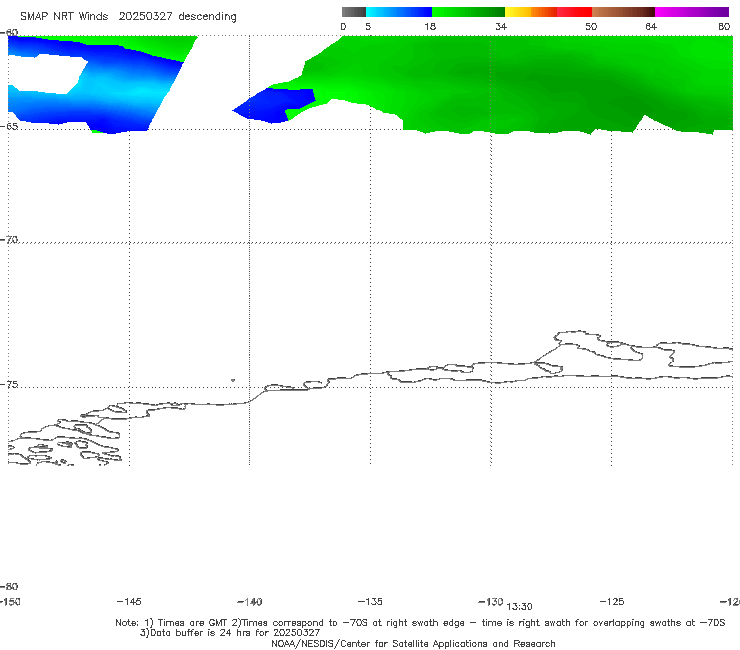Click the longitude label "-145"

tap(129, 601)
